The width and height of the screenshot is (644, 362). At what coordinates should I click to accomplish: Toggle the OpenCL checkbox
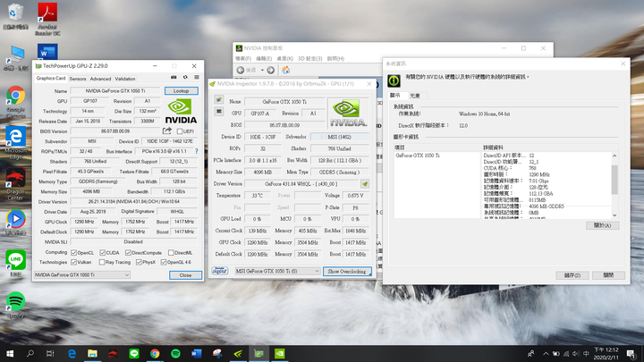point(74,252)
